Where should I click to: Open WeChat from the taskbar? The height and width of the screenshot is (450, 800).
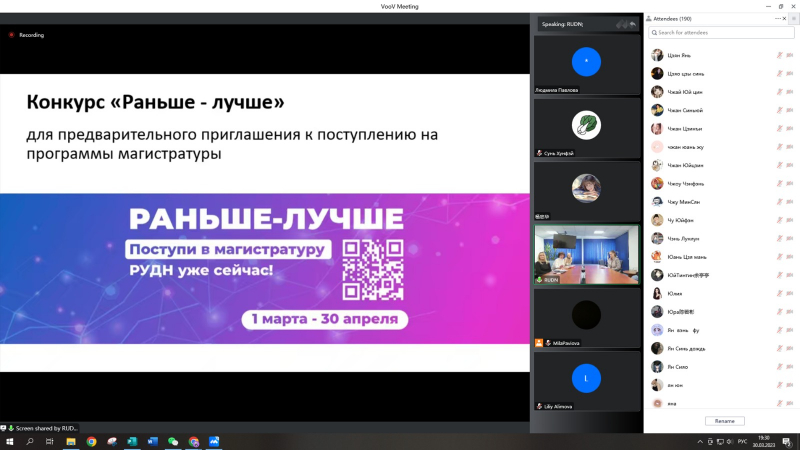pyautogui.click(x=173, y=441)
